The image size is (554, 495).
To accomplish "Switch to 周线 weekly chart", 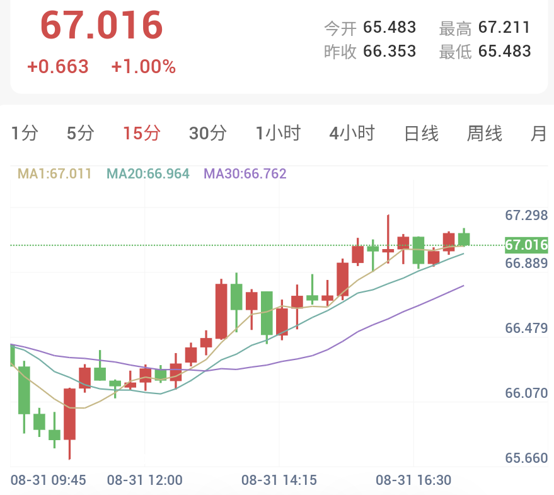I will click(x=484, y=134).
